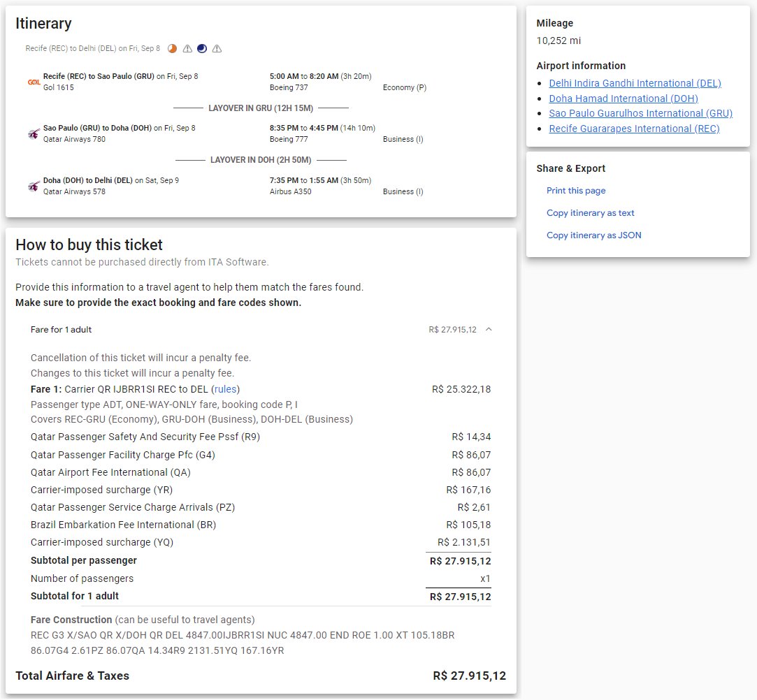Click the 'x1' passenger count value

485,578
